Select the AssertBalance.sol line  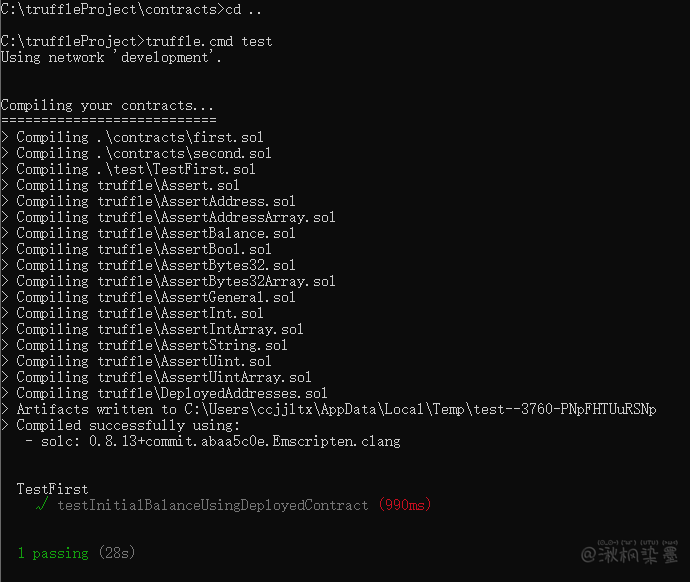point(155,233)
